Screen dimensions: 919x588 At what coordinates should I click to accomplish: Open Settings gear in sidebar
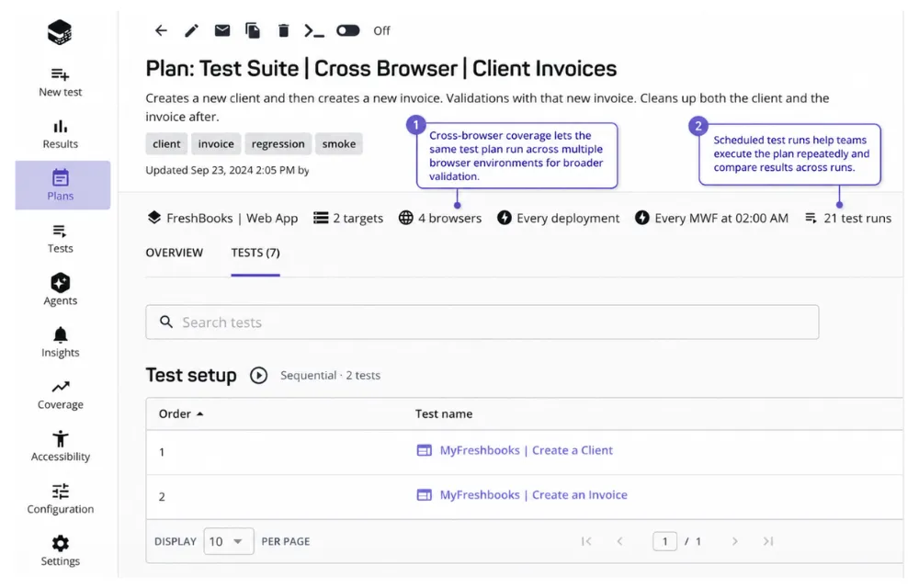pos(61,551)
